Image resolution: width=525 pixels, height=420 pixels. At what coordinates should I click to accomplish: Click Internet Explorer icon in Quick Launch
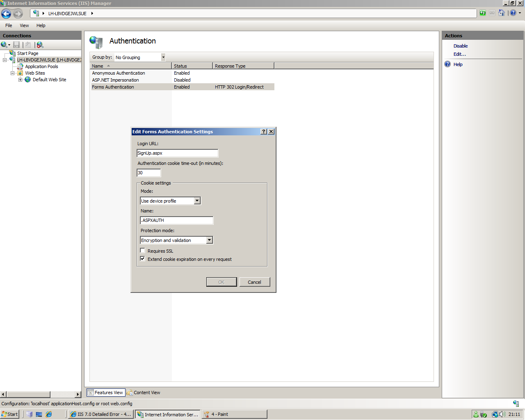(49, 414)
